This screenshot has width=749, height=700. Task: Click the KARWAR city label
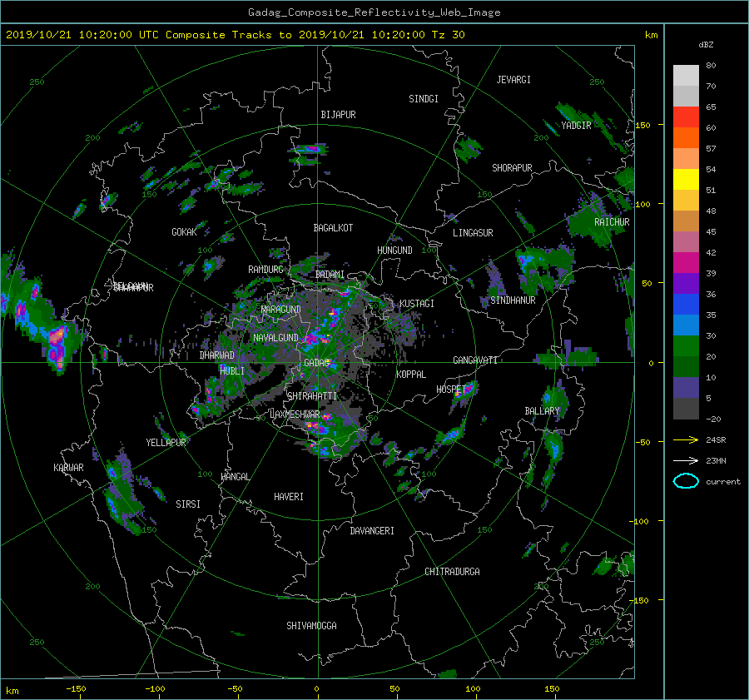(x=68, y=468)
